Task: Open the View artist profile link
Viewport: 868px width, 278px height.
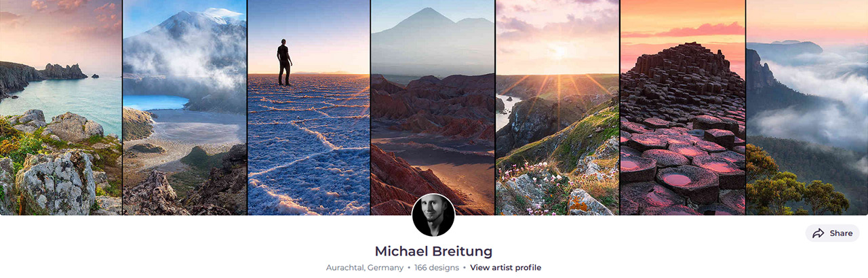Action: point(505,268)
